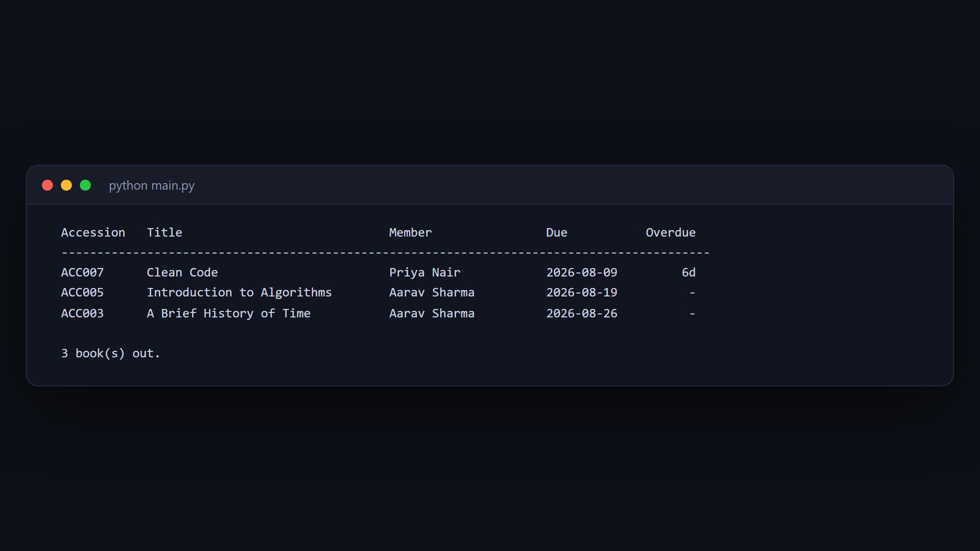Click the Member column header

[411, 233]
